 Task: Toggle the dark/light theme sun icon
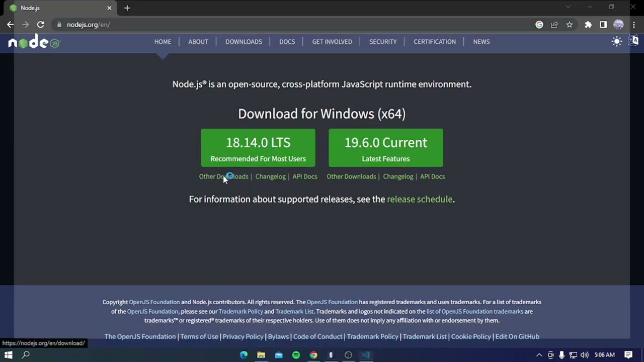click(x=617, y=42)
